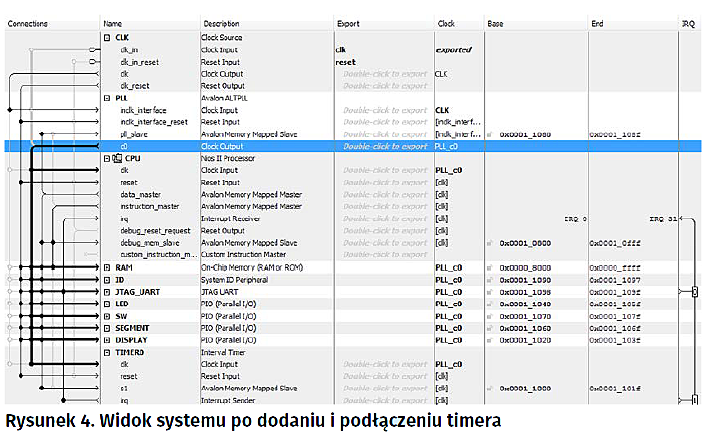Click the lock icon beside LED base address
The height and width of the screenshot is (441, 717).
(490, 303)
